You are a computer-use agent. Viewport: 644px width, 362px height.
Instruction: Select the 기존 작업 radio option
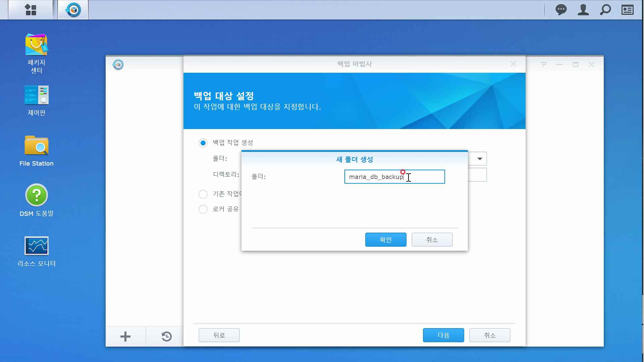203,194
